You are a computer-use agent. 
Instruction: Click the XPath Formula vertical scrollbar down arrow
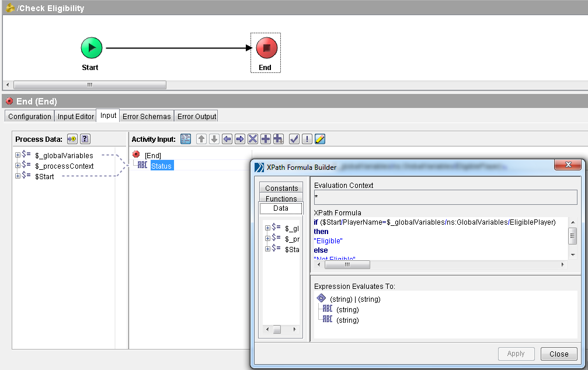point(573,255)
